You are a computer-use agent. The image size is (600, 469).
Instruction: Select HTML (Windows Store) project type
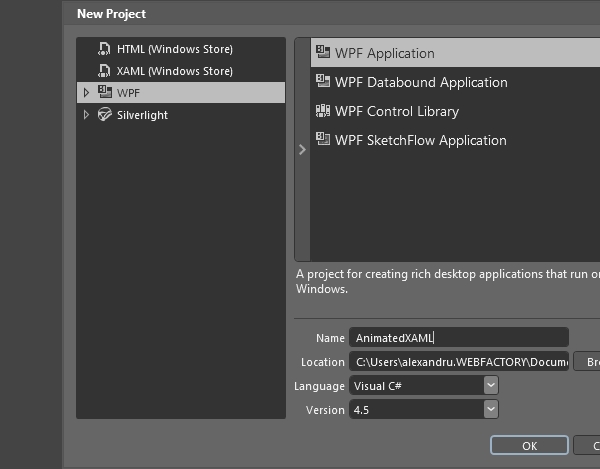coord(174,49)
